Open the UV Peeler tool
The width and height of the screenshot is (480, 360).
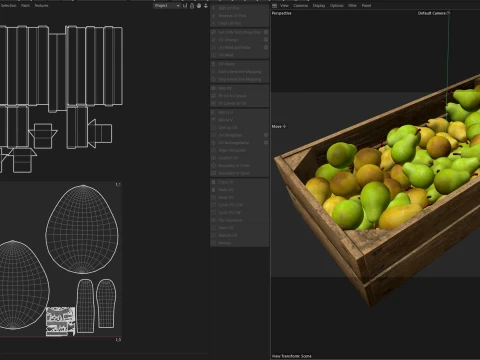pos(239,64)
